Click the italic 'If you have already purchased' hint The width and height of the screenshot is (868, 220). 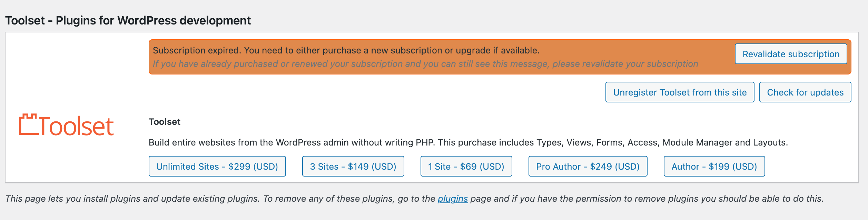click(425, 64)
